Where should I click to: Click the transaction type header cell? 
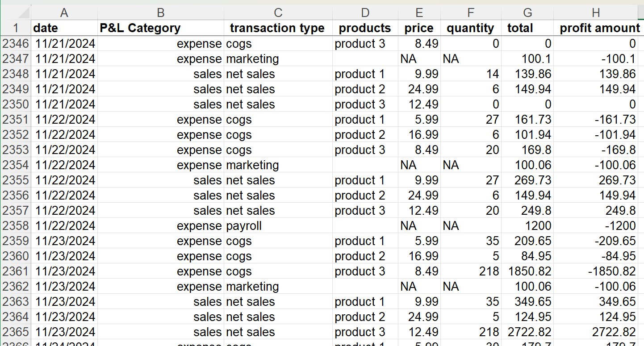click(x=277, y=28)
